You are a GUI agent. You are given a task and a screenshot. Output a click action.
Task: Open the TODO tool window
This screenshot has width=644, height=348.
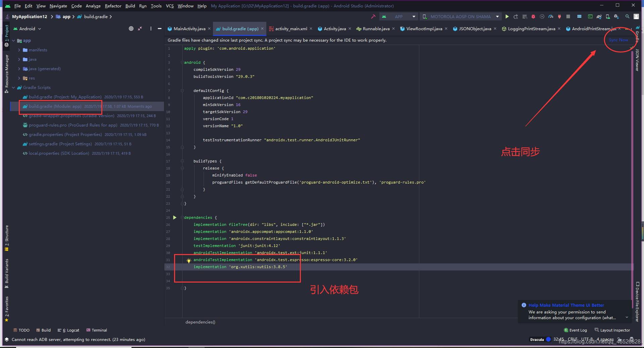coord(21,330)
